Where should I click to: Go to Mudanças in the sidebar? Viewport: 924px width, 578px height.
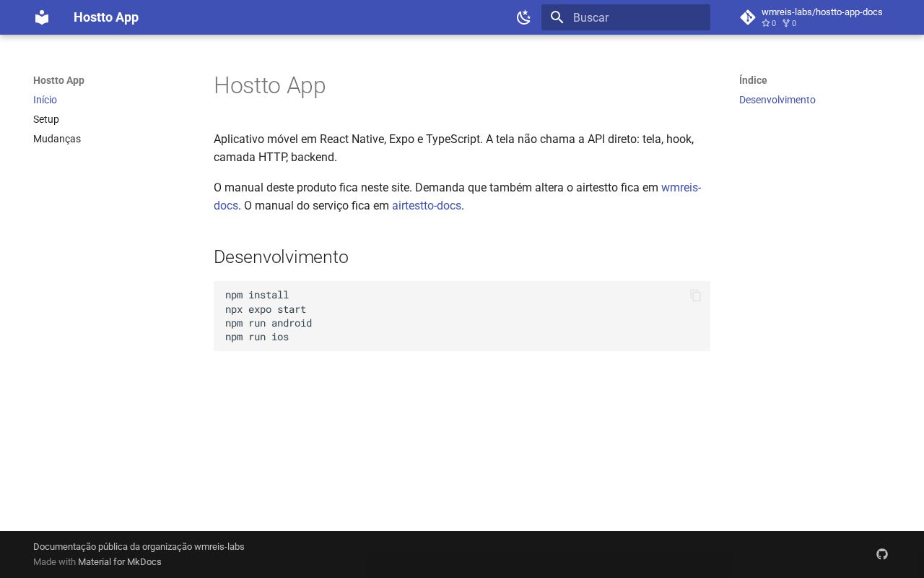(x=57, y=139)
